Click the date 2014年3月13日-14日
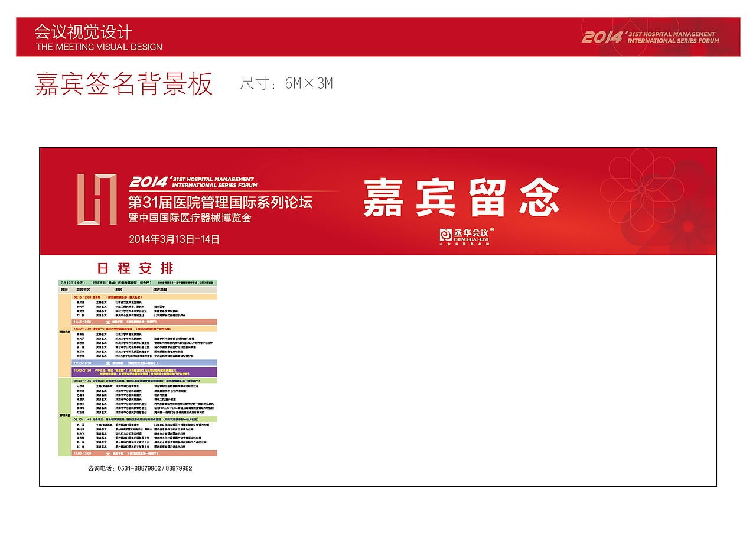 coord(174,239)
